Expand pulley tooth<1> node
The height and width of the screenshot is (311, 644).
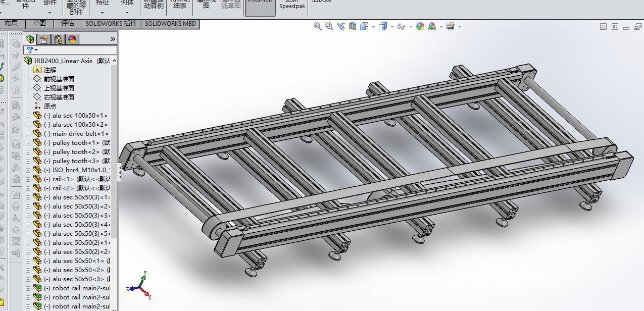(28, 143)
